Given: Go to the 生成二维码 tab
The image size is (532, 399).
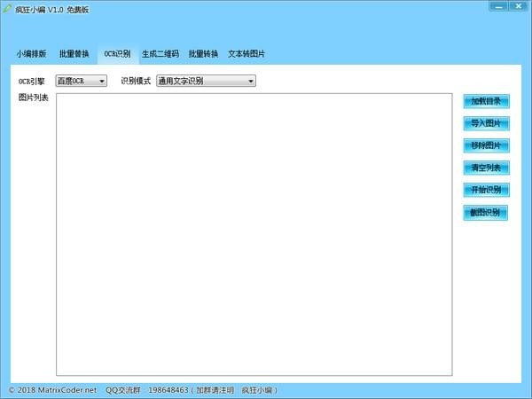Looking at the screenshot, I should pos(160,53).
